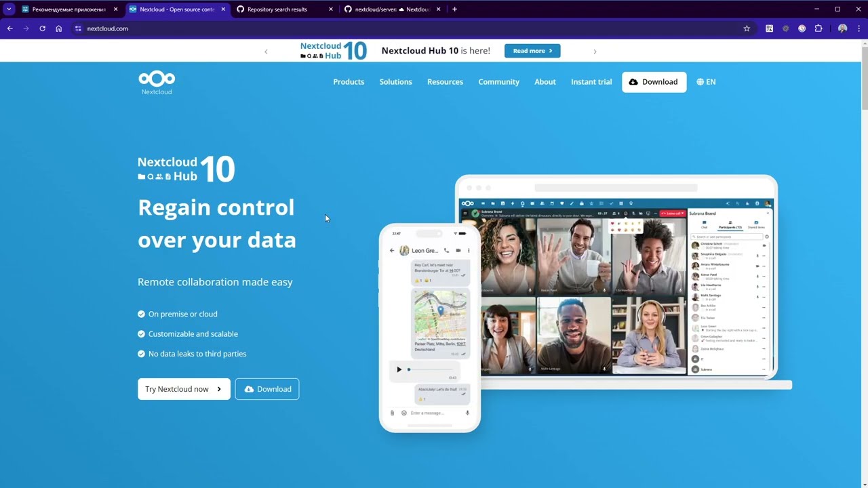Open the browser profile avatar

pyautogui.click(x=842, y=28)
